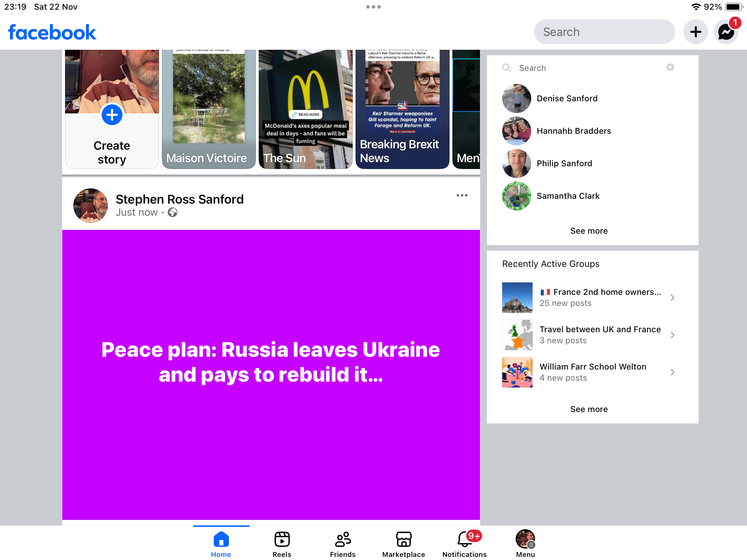Click the public audience globe icon
This screenshot has width=747, height=560.
tap(173, 212)
